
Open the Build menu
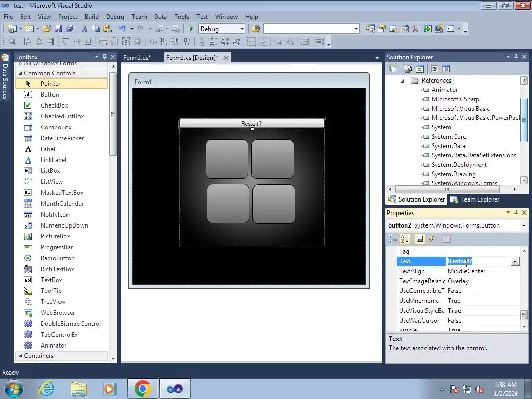[x=91, y=17]
